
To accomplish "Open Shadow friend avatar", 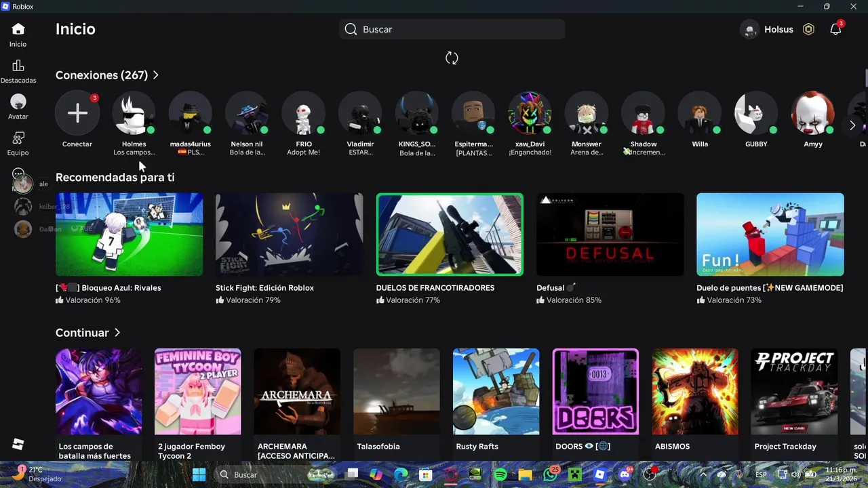I will (x=644, y=113).
